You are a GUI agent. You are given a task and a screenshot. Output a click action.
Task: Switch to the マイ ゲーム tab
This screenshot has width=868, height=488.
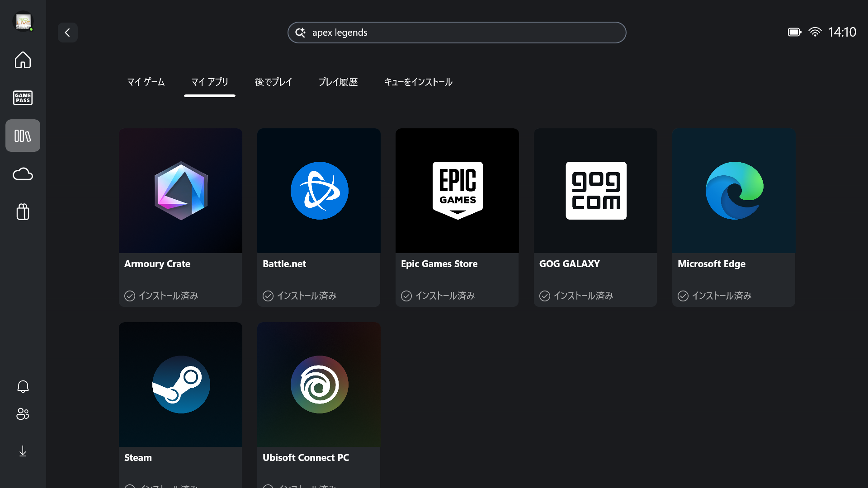[146, 82]
